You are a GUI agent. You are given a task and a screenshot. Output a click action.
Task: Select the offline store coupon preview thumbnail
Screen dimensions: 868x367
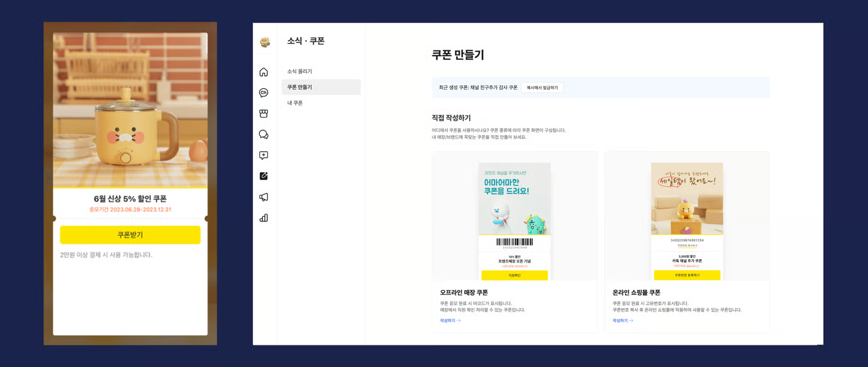point(514,221)
